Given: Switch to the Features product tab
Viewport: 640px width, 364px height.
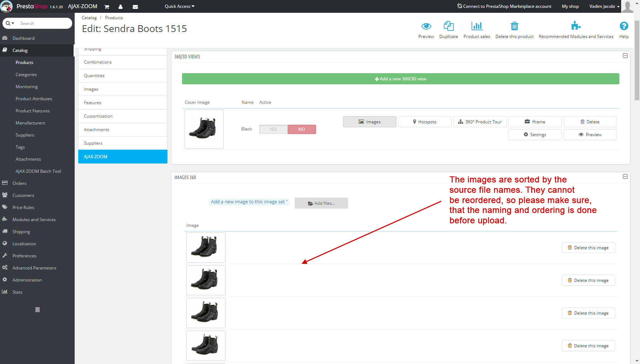Looking at the screenshot, I should tap(123, 102).
